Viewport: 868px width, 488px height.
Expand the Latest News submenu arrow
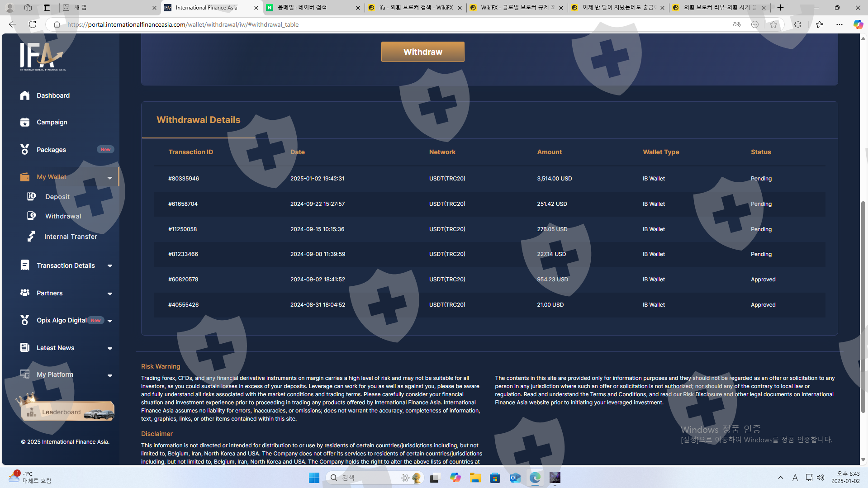pos(110,349)
